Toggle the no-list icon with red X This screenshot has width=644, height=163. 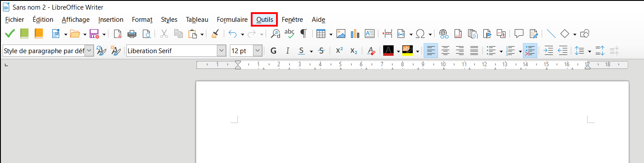530,51
